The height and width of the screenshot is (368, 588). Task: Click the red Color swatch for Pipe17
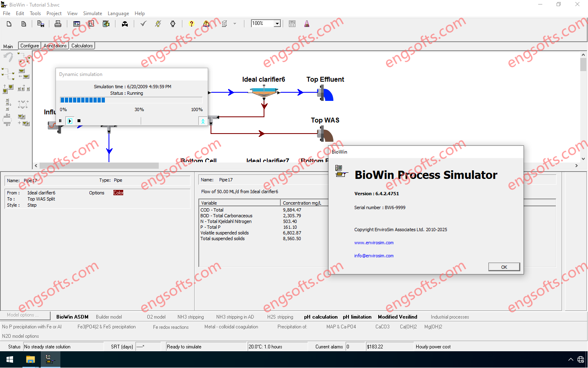118,193
